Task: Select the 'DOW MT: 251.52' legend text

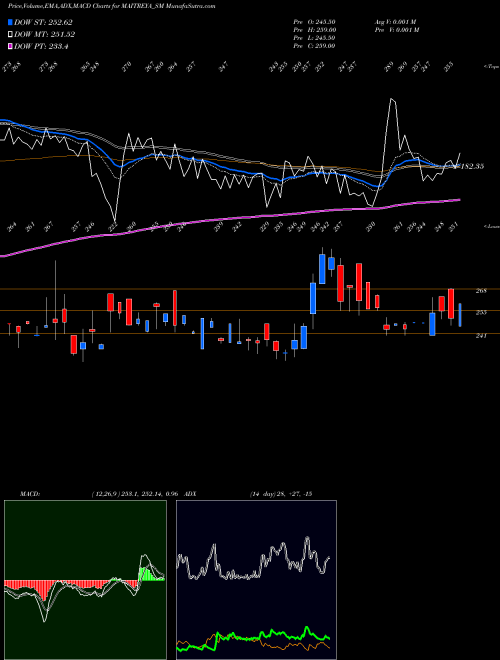Action: click(44, 35)
